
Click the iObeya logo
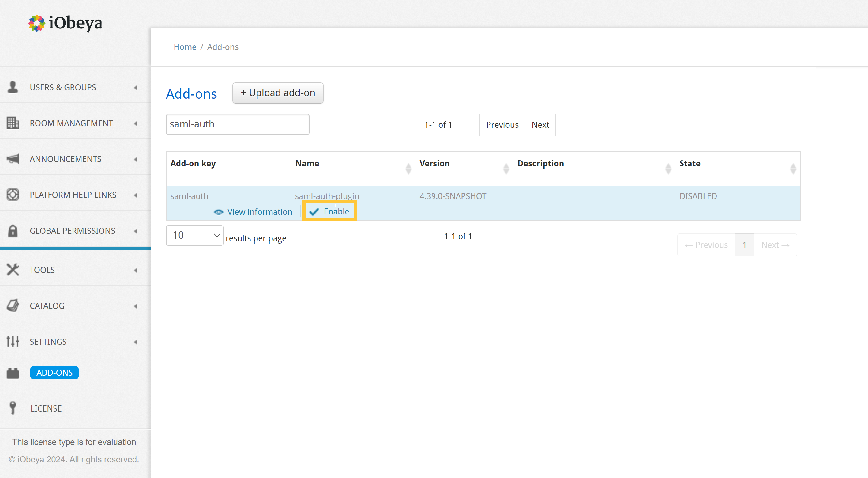click(66, 23)
